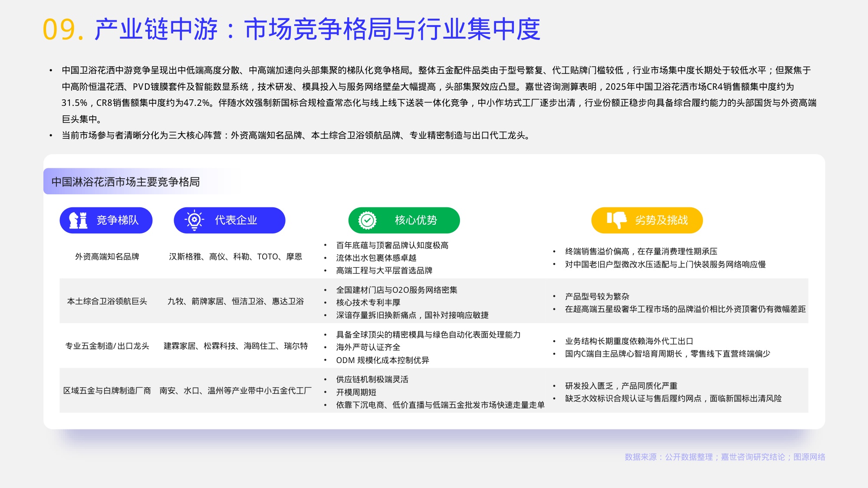Screen dimensions: 868x488
Task: Click the bullet 百年底蕴与顶奢品牌认知度极高
Action: tap(392, 246)
